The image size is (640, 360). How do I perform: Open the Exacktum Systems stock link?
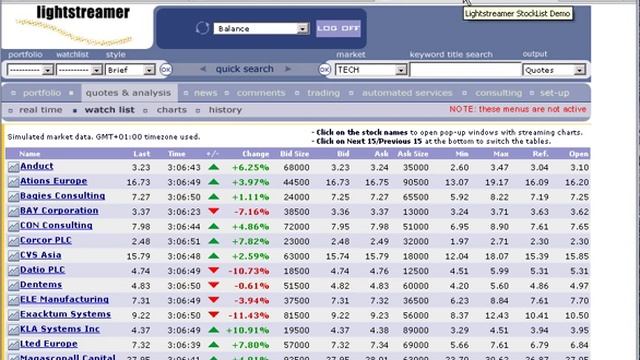(x=65, y=314)
